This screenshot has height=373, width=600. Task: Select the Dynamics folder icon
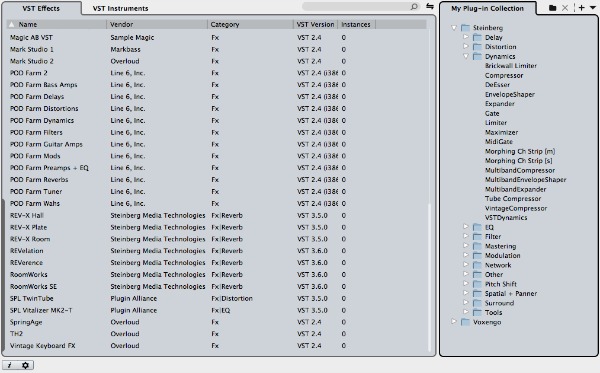tap(477, 56)
